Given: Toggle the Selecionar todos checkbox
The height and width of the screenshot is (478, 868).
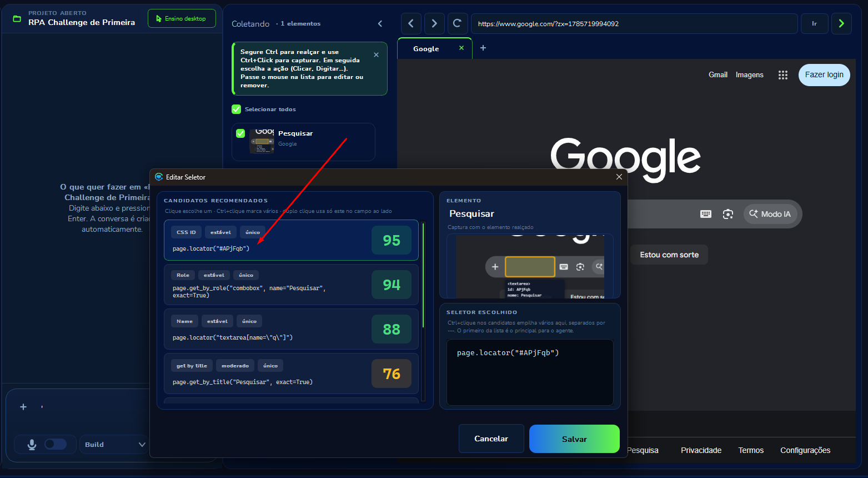Looking at the screenshot, I should coord(237,109).
